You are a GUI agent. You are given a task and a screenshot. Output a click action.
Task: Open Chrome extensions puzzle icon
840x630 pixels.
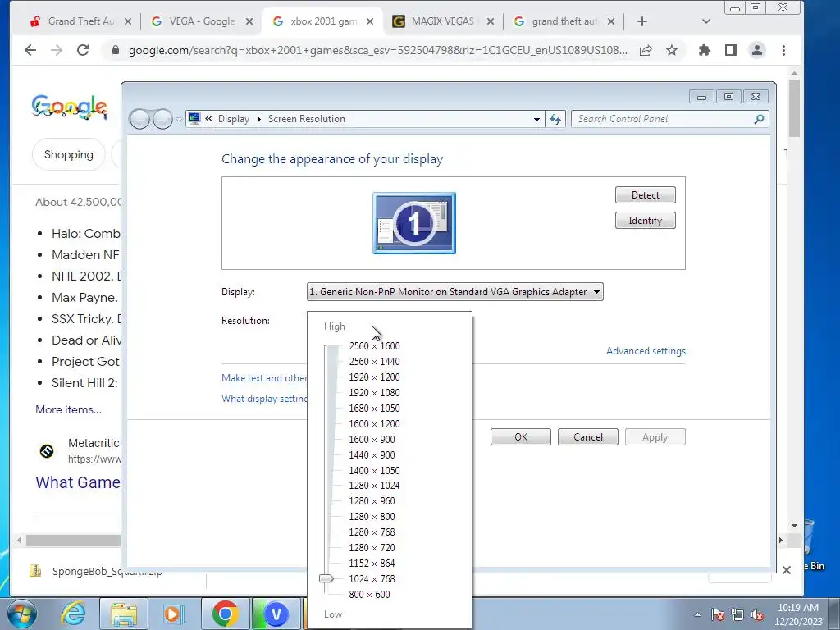point(705,50)
